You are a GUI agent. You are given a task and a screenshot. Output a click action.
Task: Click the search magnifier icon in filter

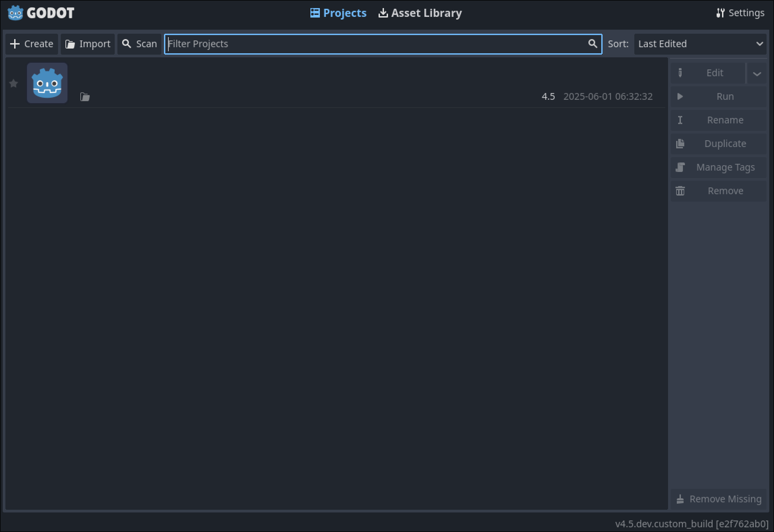coord(592,43)
